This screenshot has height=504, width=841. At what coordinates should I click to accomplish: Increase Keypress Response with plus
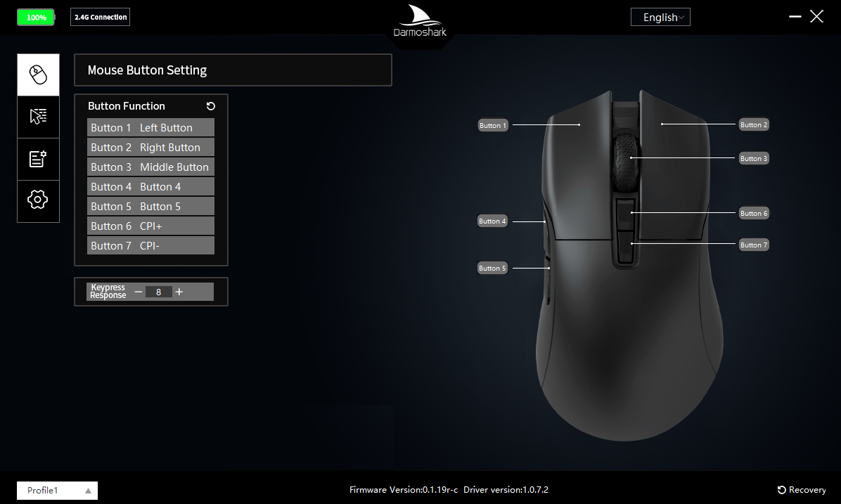click(x=179, y=292)
